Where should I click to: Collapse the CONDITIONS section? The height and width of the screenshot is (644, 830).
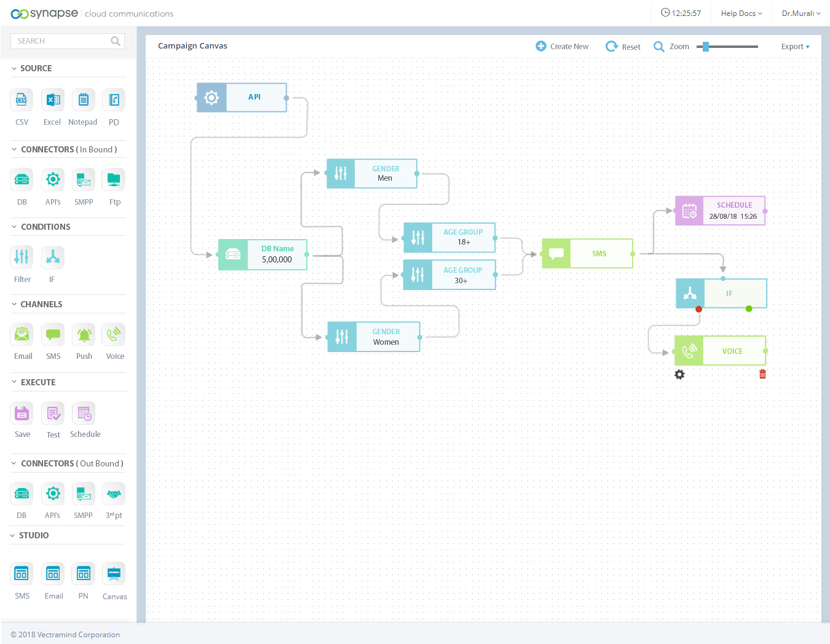click(x=14, y=227)
